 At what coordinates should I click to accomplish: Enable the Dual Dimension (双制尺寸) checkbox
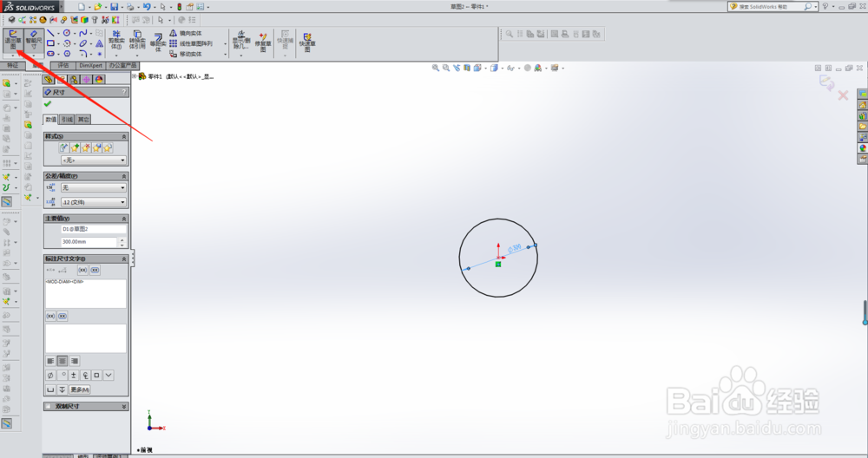(x=48, y=406)
